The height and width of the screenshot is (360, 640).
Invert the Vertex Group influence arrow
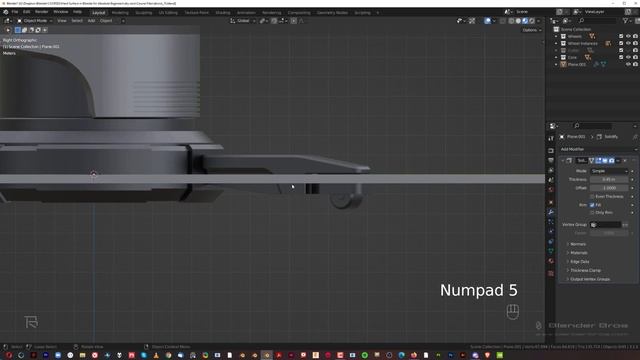[x=625, y=224]
